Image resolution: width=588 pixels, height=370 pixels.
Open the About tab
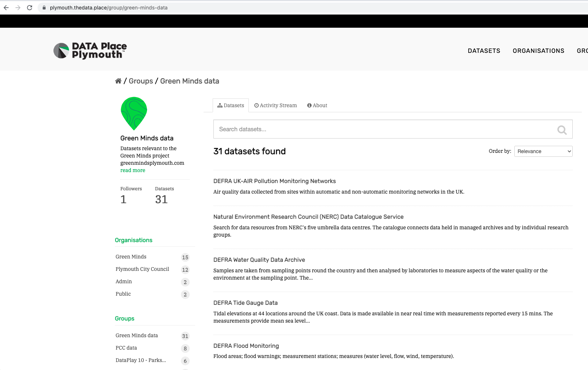pos(317,105)
